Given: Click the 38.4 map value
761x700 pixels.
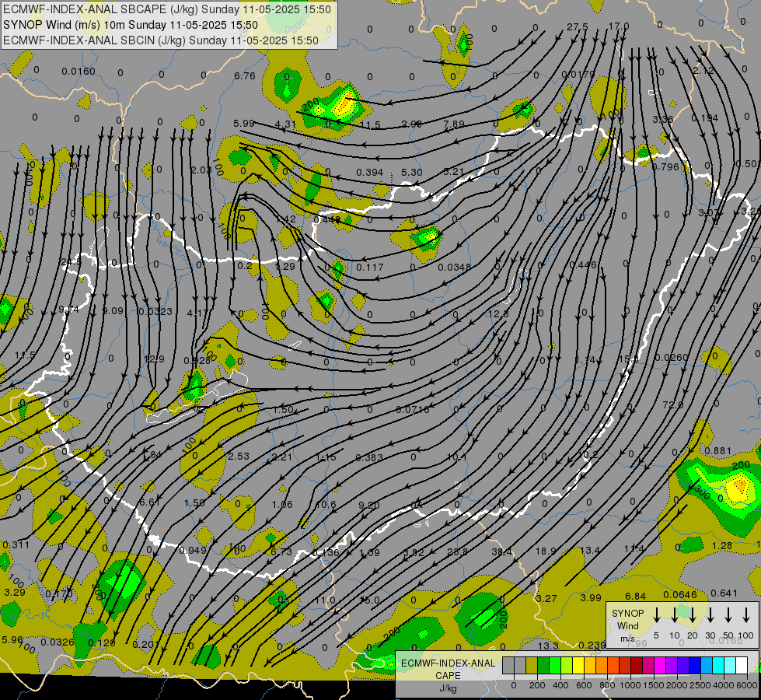Looking at the screenshot, I should pos(501,552).
